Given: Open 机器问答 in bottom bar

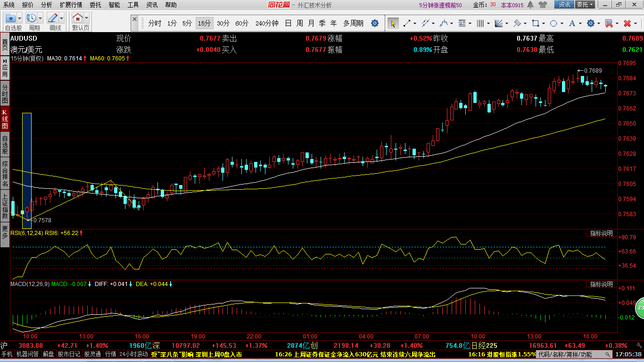Looking at the screenshot, I should [x=27, y=354].
